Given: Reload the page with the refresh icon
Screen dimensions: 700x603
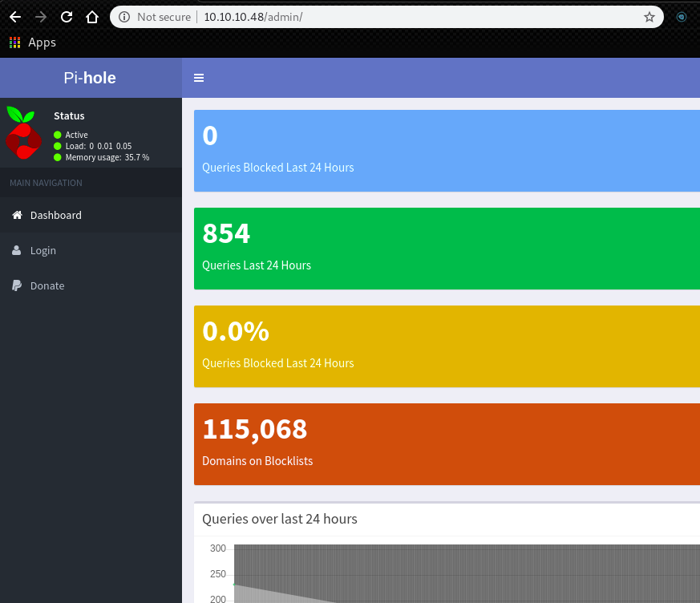Looking at the screenshot, I should click(67, 17).
